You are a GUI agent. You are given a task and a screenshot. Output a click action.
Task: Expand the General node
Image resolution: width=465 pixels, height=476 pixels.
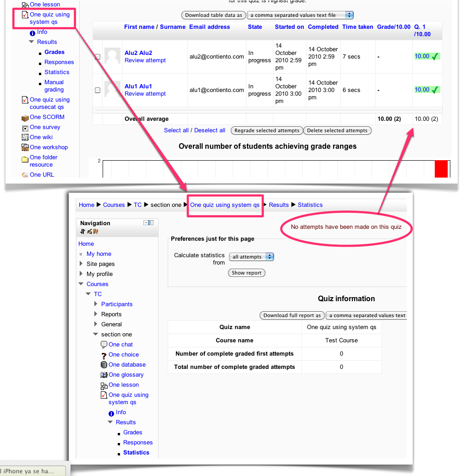pos(95,324)
